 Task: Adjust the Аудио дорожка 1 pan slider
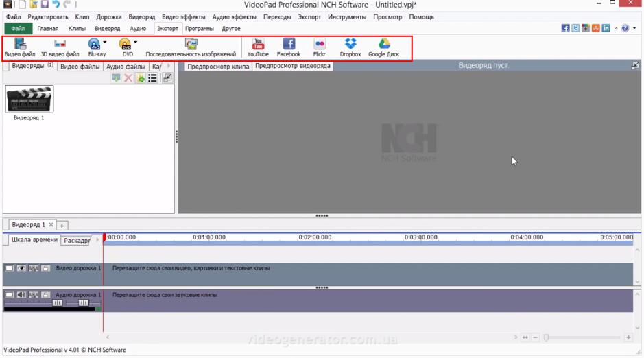tap(84, 302)
